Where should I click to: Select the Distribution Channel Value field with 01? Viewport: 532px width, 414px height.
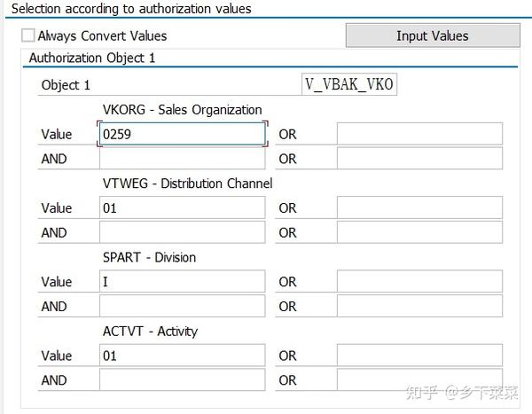(182, 207)
